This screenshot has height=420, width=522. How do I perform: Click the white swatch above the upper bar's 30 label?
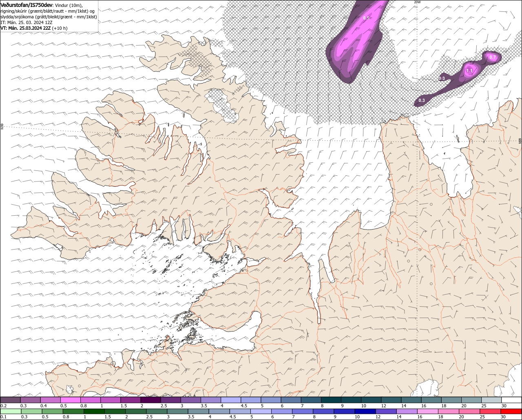point(511,400)
